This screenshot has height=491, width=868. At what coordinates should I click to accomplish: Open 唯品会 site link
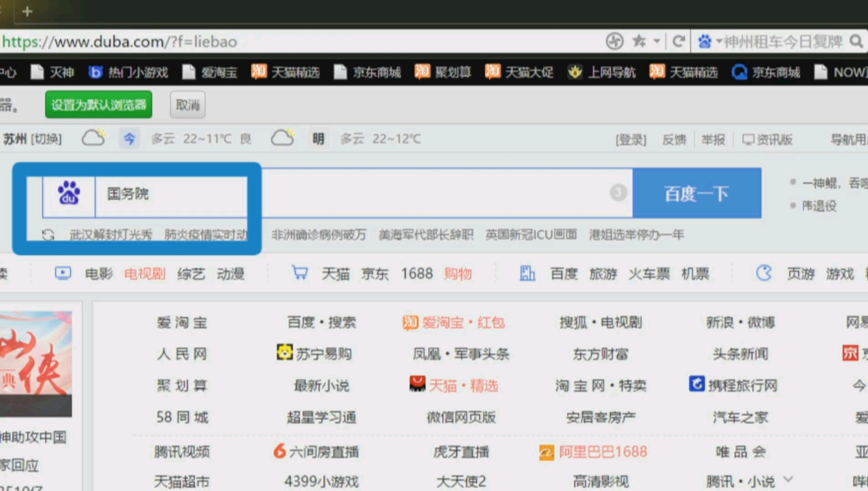[x=740, y=452]
